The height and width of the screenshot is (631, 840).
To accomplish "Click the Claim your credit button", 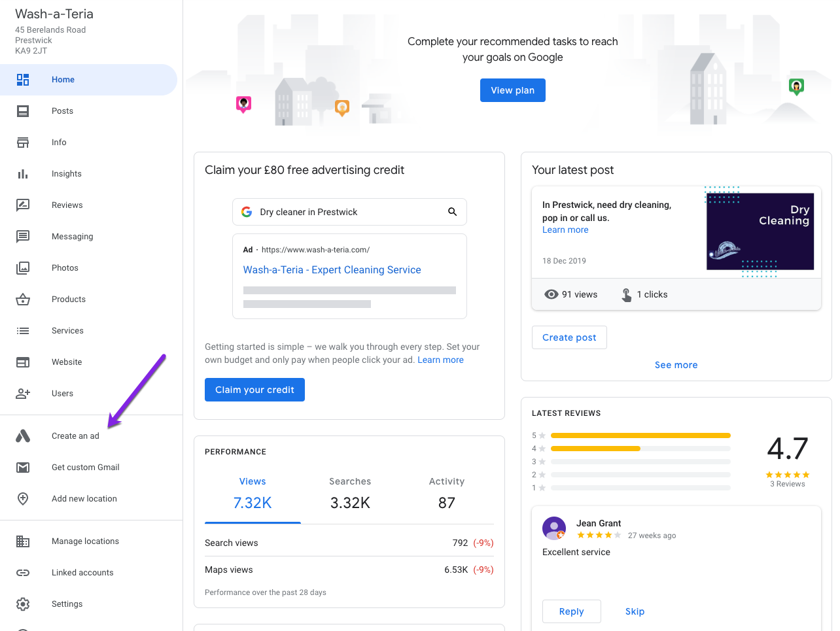I will [254, 390].
